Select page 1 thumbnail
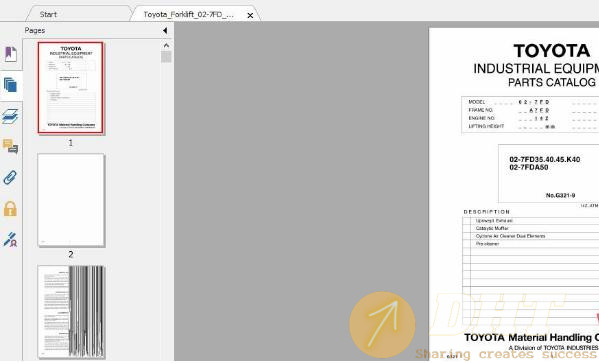The height and width of the screenshot is (363, 599). (x=71, y=88)
